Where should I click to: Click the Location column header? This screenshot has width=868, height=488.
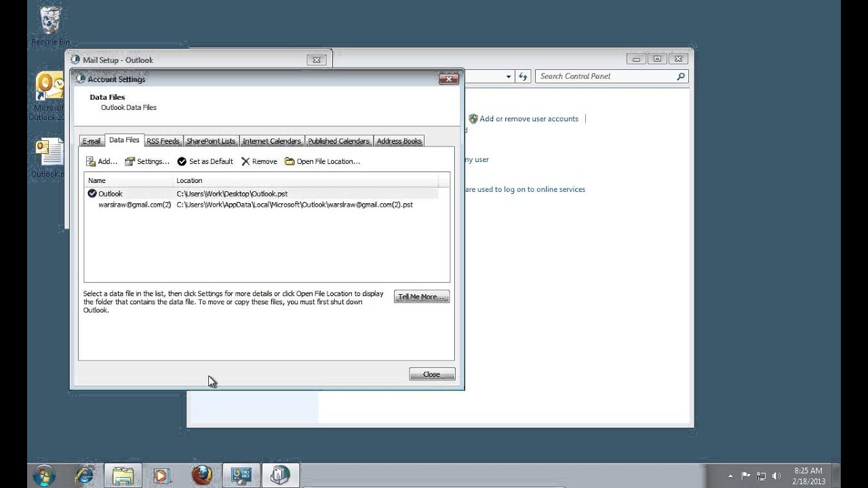[x=307, y=180]
